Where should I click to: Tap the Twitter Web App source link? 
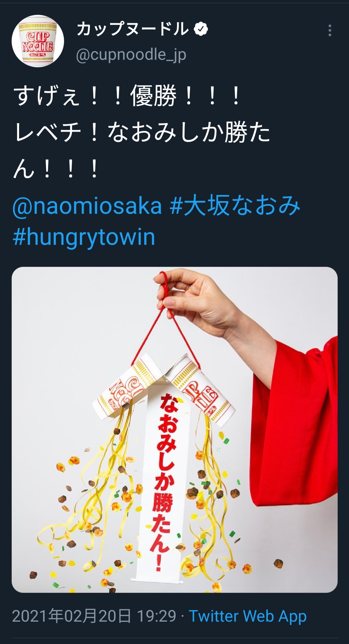247,616
